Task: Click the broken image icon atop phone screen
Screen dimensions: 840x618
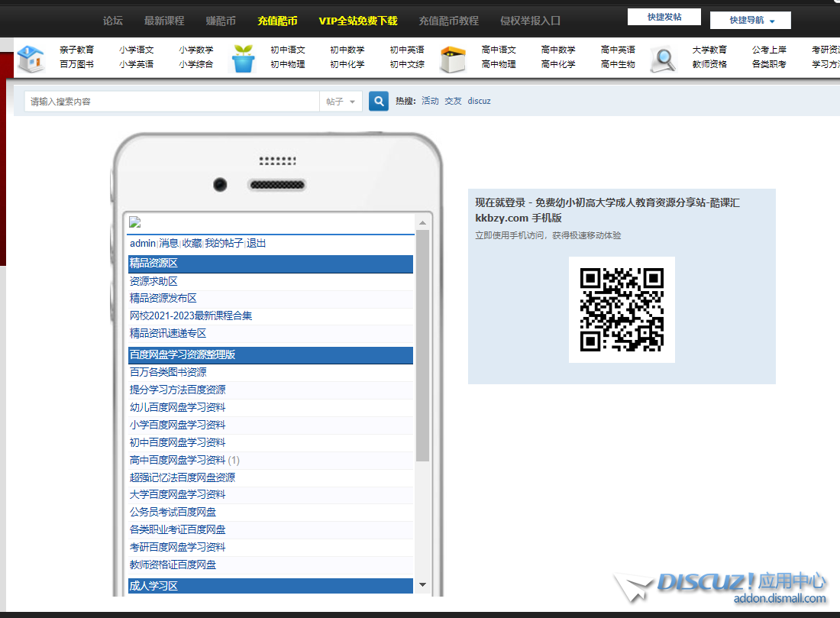Action: pos(135,222)
